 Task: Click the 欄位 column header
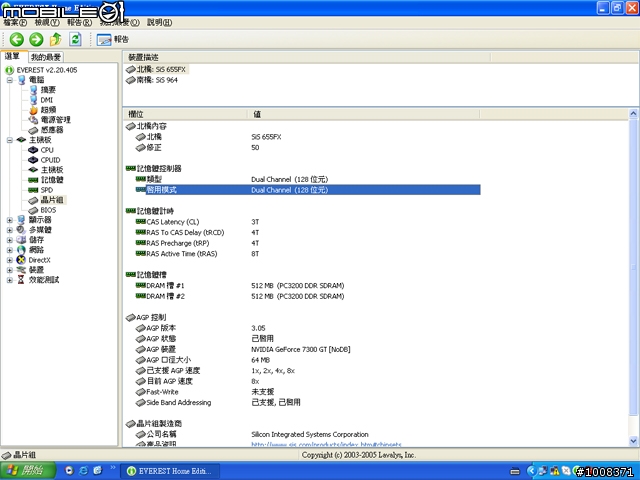click(x=185, y=114)
